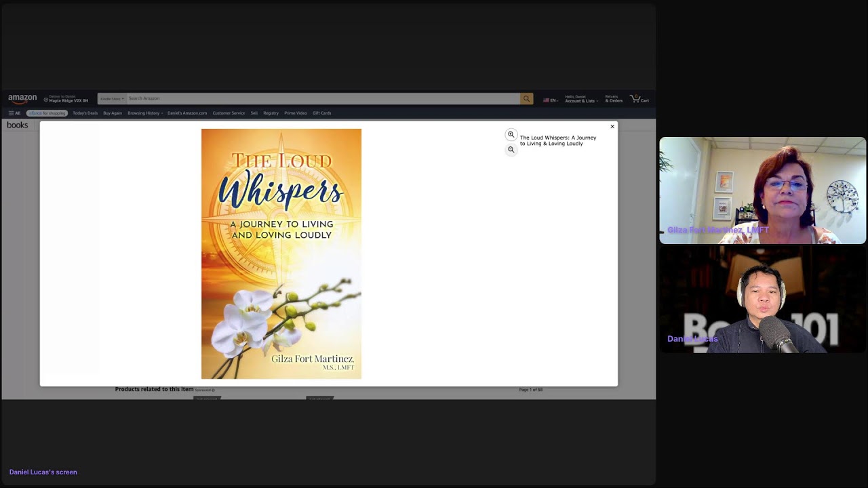Viewport: 868px width, 488px height.
Task: Click the Sell link in navigation
Action: 254,113
